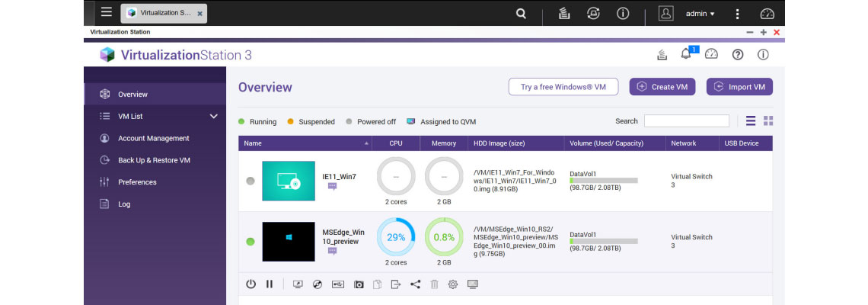
Task: Open VM settings gear icon
Action: pos(453,284)
